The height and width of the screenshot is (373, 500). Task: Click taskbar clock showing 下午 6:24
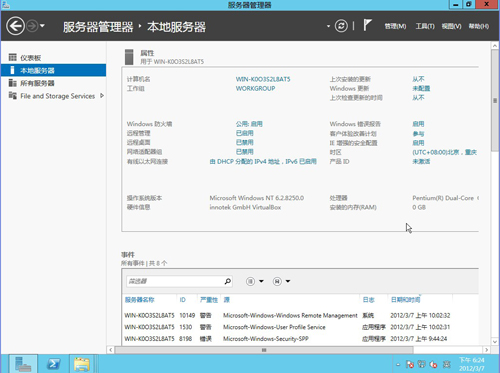472,364
